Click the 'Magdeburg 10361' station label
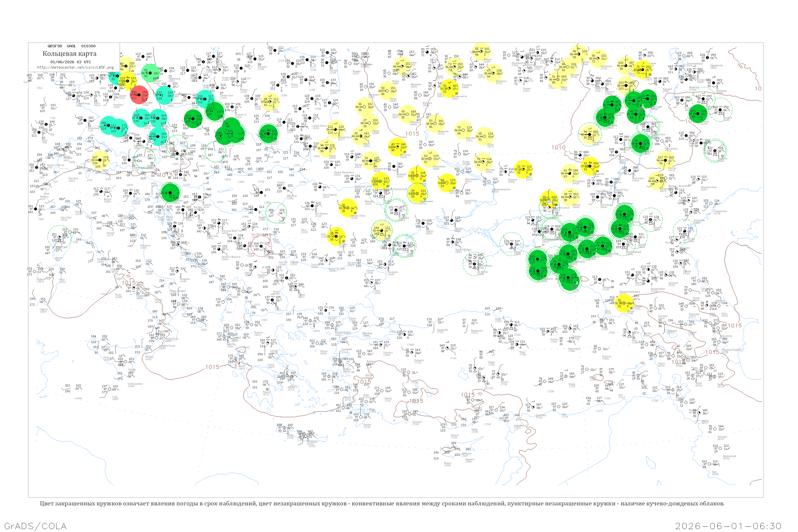 (x=174, y=80)
